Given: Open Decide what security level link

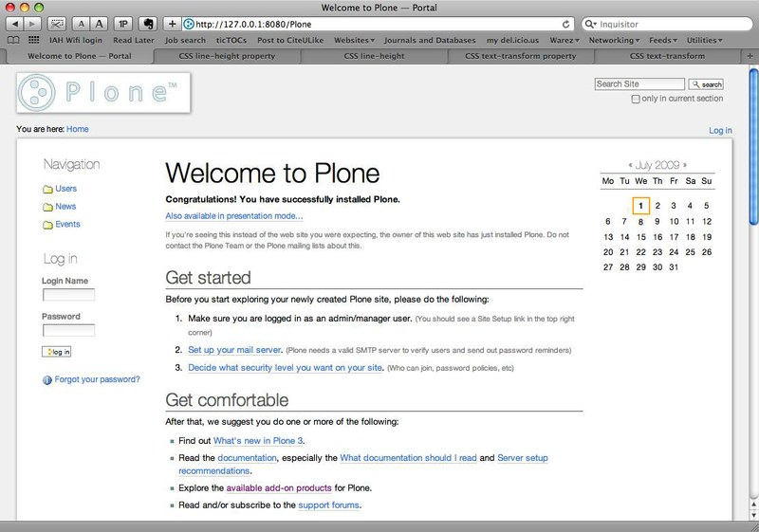Looking at the screenshot, I should tap(286, 368).
